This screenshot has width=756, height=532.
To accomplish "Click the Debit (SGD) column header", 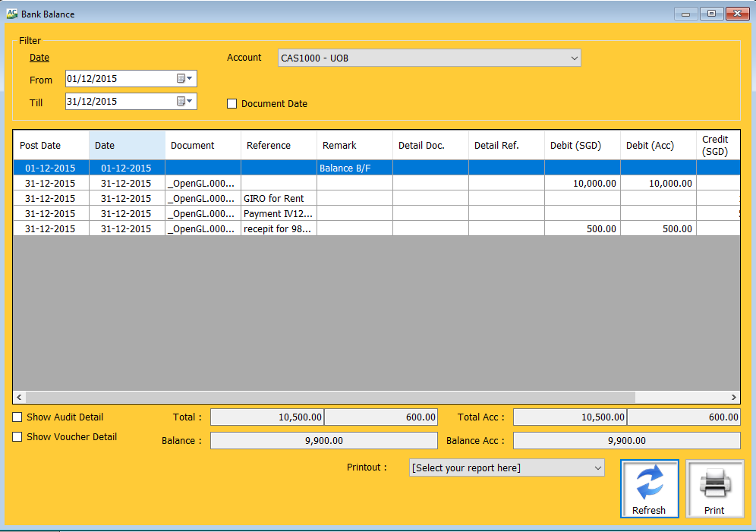I will (581, 146).
